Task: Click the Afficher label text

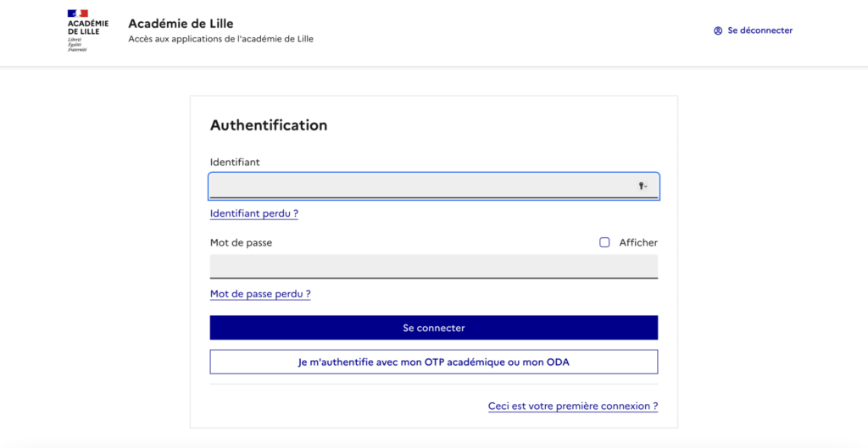Action: coord(638,242)
